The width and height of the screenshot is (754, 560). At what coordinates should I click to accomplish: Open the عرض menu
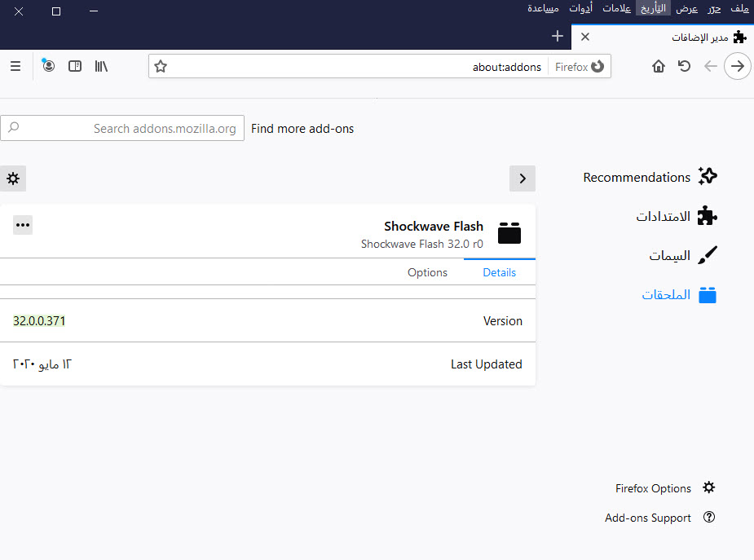[686, 8]
